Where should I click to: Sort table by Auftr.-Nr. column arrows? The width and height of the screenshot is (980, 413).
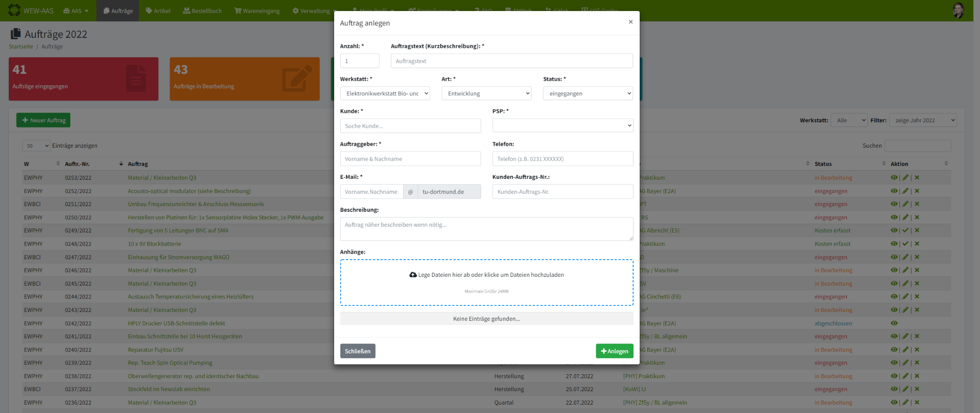click(x=121, y=163)
